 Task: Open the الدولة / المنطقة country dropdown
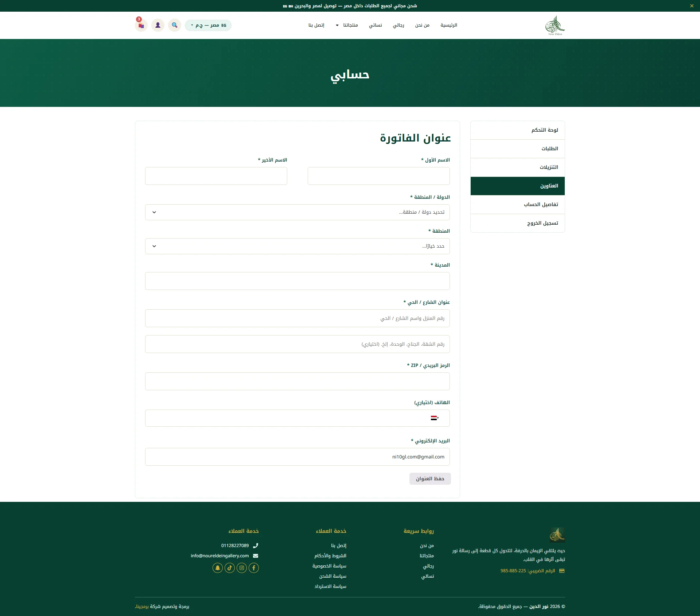coord(297,212)
